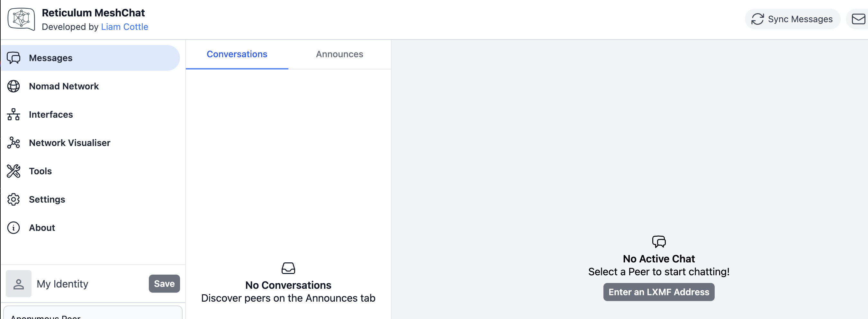Select Nomad Network in the sidebar

click(64, 86)
